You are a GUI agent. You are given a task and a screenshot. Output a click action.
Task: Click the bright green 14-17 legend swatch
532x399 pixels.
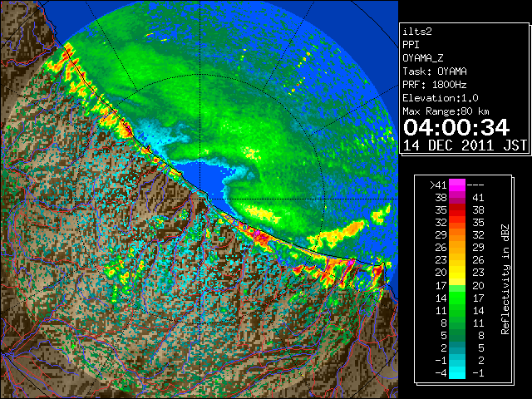click(457, 298)
